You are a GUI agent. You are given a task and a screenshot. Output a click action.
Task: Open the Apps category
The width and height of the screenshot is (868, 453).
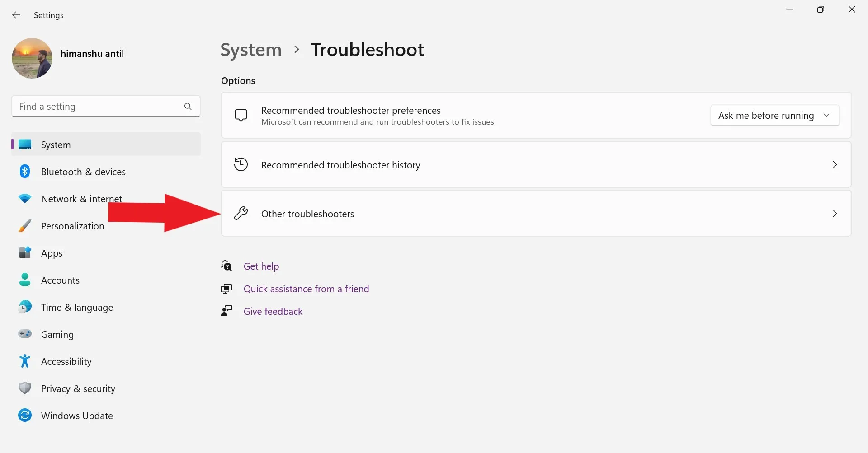pos(52,253)
